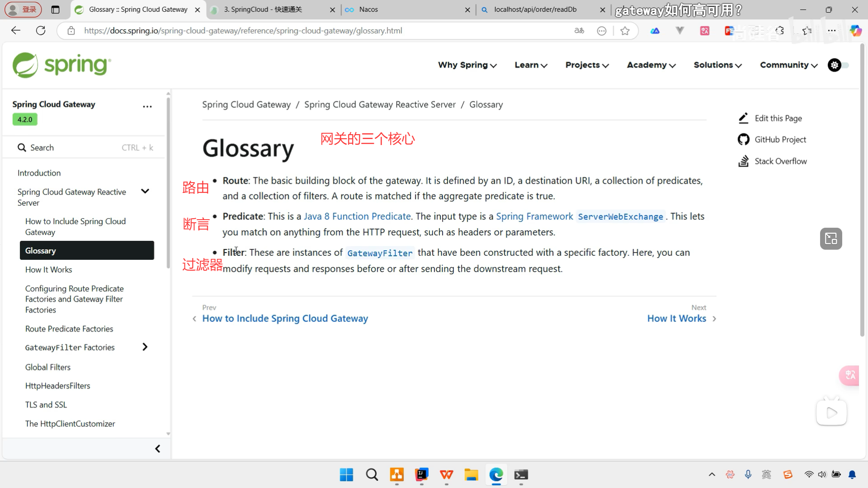
Task: Add page to favorites star icon
Action: 625,31
